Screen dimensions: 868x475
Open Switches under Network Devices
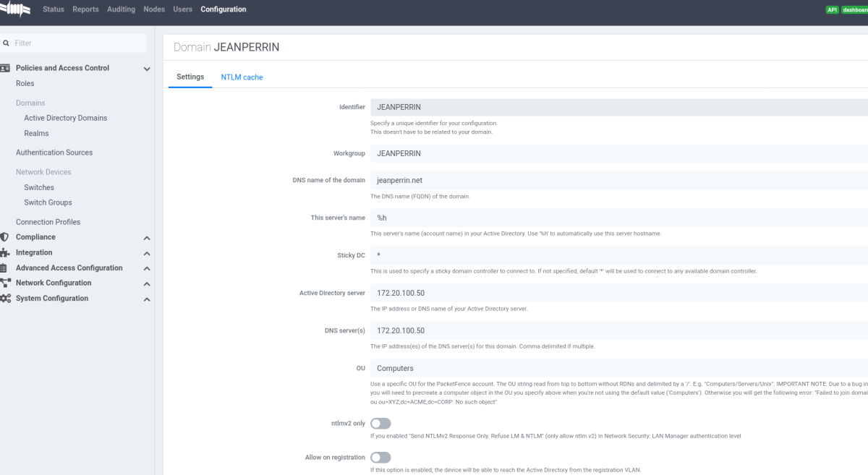39,187
